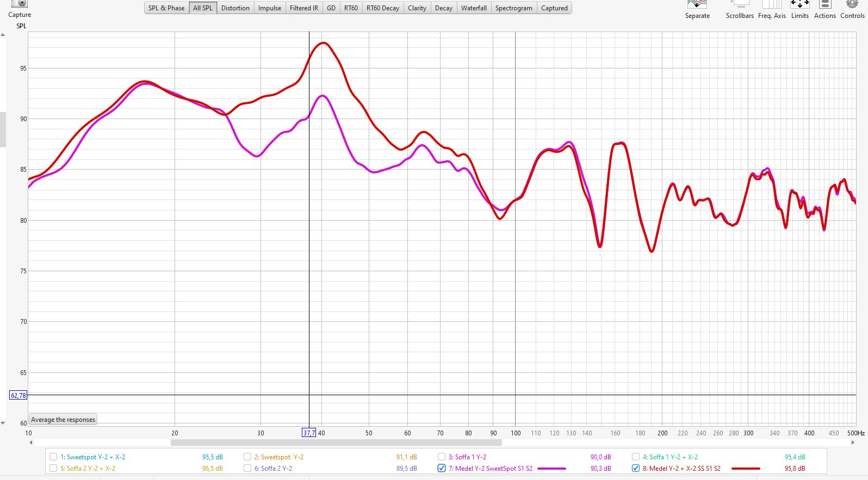Open the Controls gear icon
868x480 pixels.
(x=852, y=4)
